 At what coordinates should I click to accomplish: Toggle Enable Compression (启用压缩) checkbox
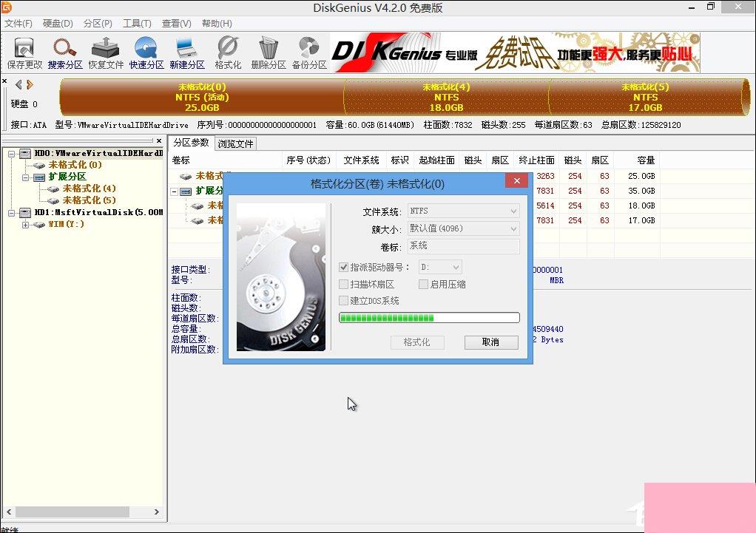click(423, 285)
